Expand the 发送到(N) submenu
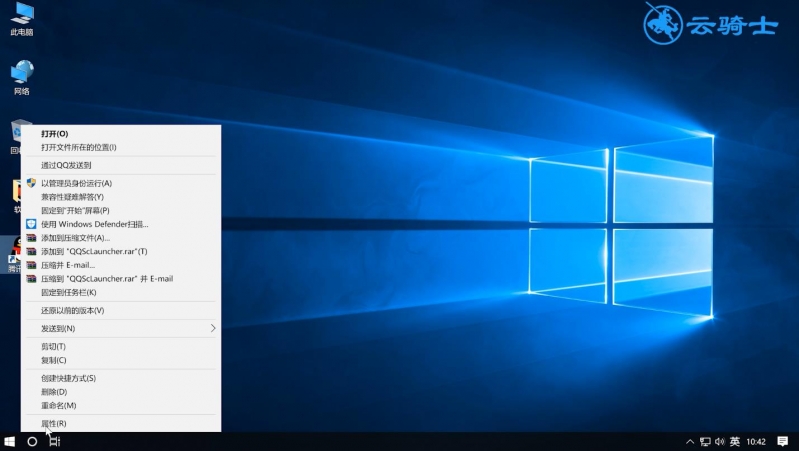Viewport: 799px width, 451px height. coord(121,329)
